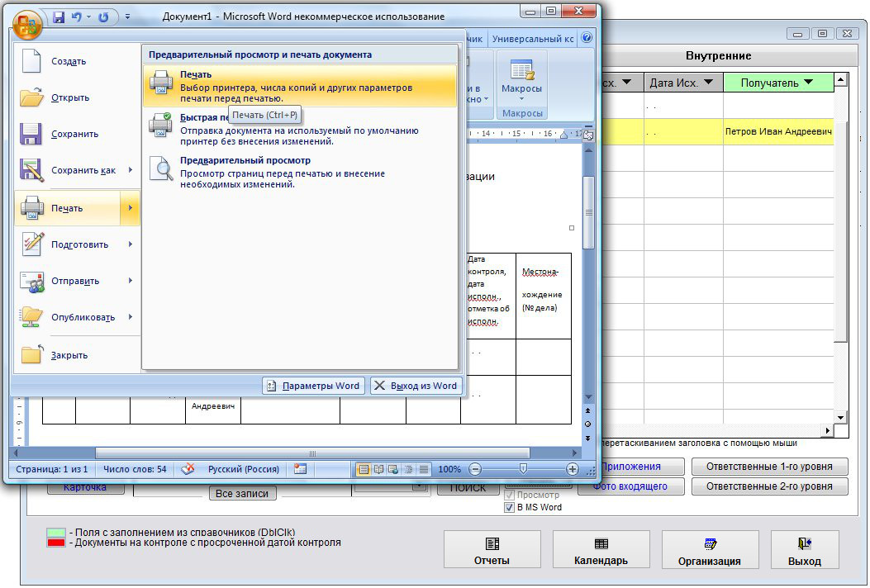This screenshot has width=870, height=588.
Task: Click Save icon in Quick Access Toolbar
Action: pos(59,17)
